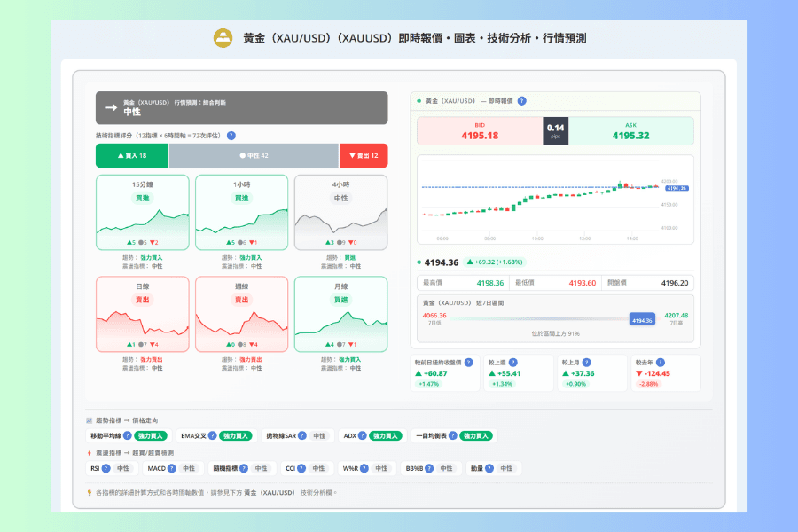Click the XAU/USD candlestick chart
This screenshot has width=798, height=532.
pyautogui.click(x=555, y=199)
